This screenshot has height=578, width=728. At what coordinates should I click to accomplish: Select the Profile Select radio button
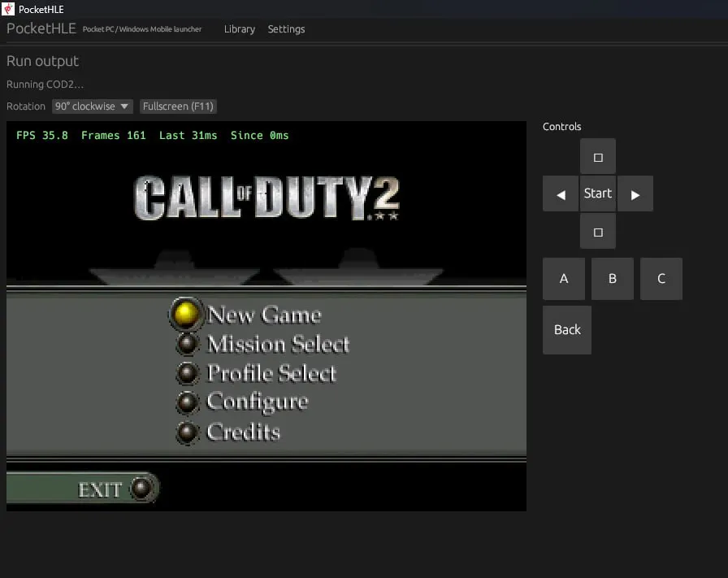tap(188, 373)
